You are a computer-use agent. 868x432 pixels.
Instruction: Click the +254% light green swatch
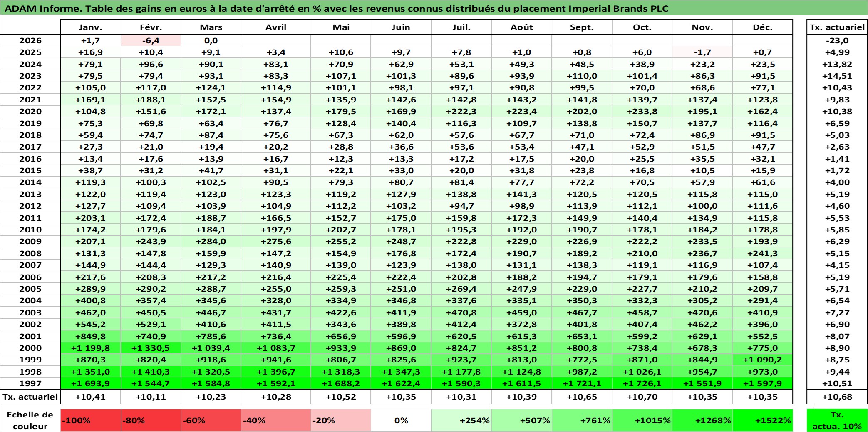[x=461, y=420]
